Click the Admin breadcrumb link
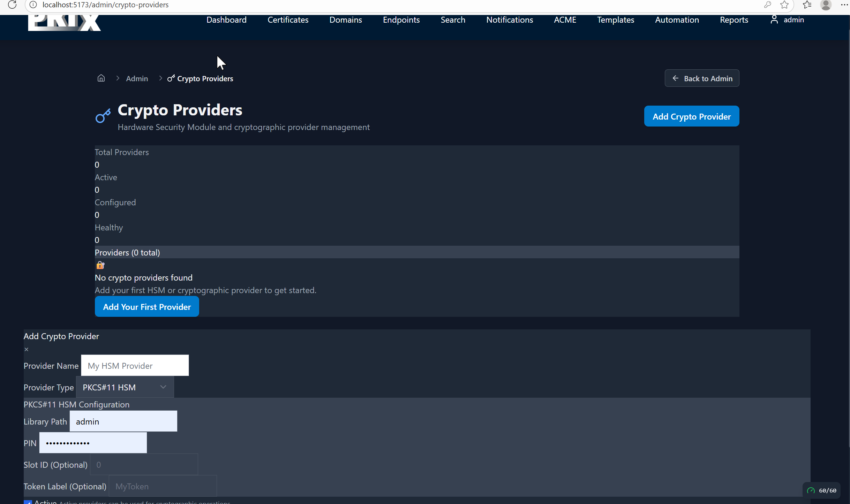Image resolution: width=850 pixels, height=504 pixels. pos(137,79)
